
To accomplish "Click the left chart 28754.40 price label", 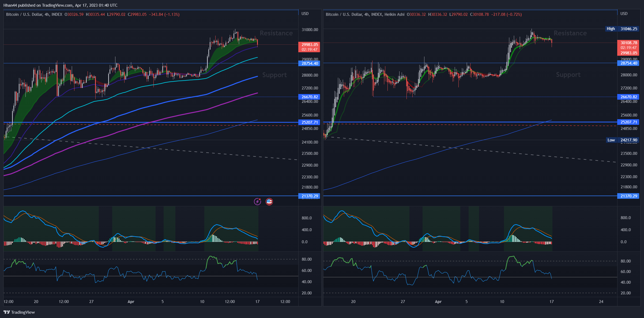I will pos(310,63).
